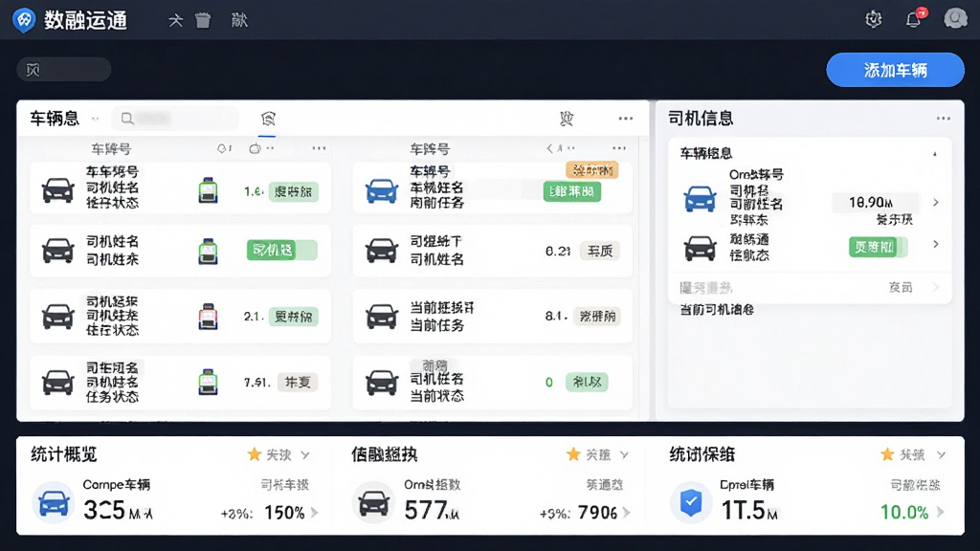
Task: Click the red bottle icon in the 2.1 card
Action: 208,316
